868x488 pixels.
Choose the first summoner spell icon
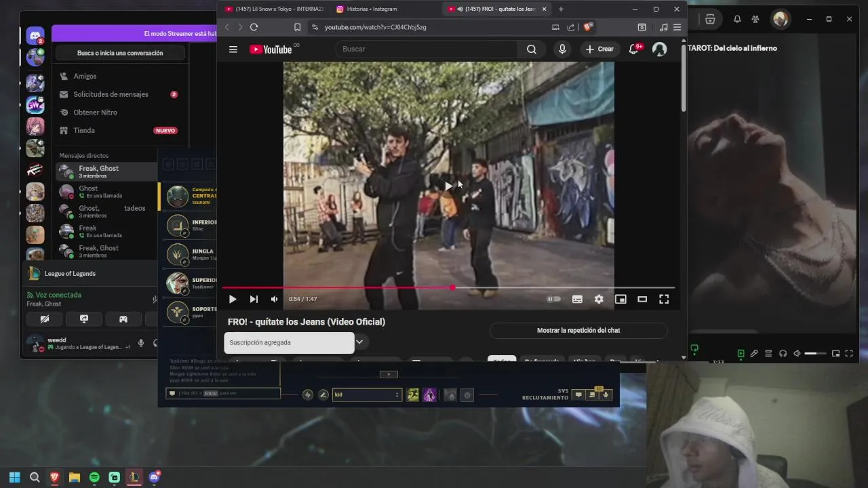(x=412, y=394)
